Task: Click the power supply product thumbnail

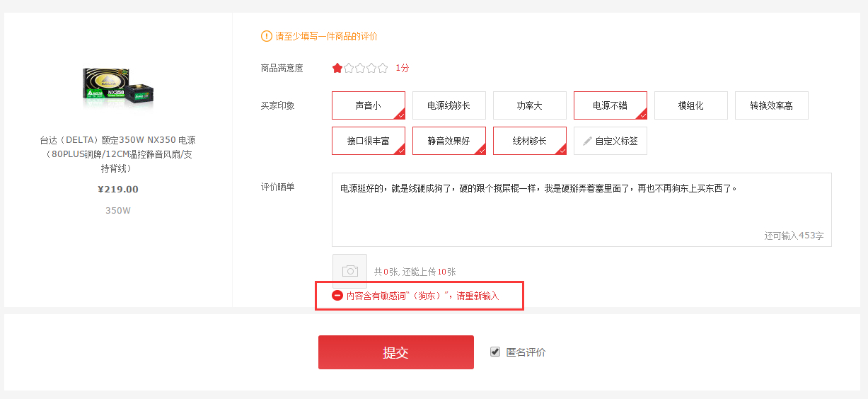Action: click(x=118, y=88)
